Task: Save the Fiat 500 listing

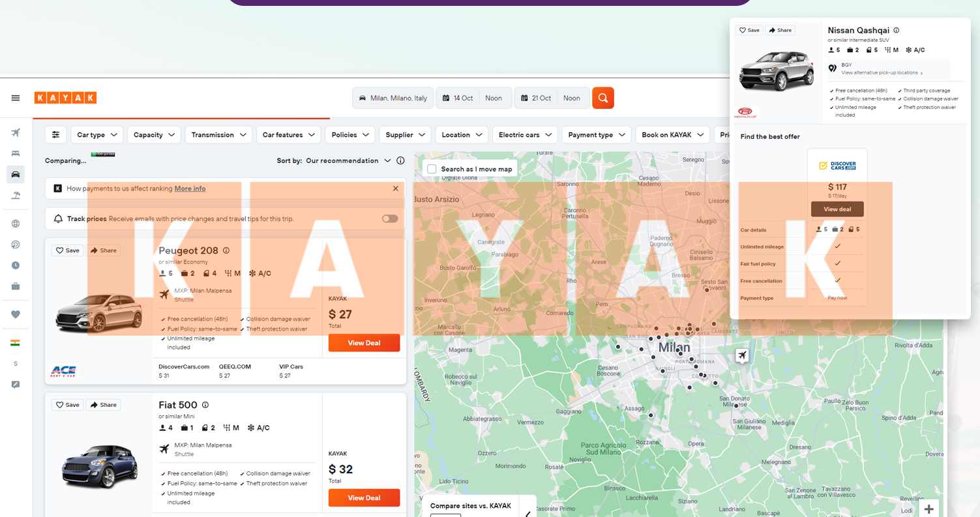Action: tap(67, 405)
